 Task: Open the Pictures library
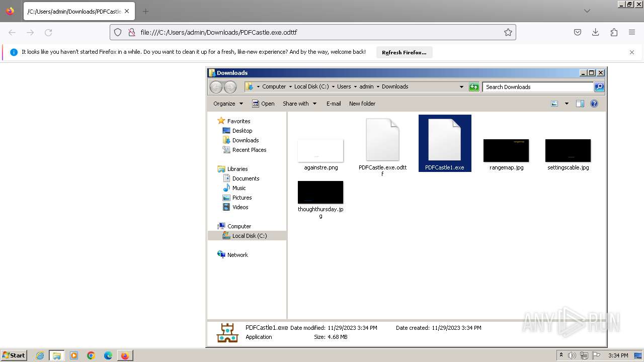tap(242, 198)
